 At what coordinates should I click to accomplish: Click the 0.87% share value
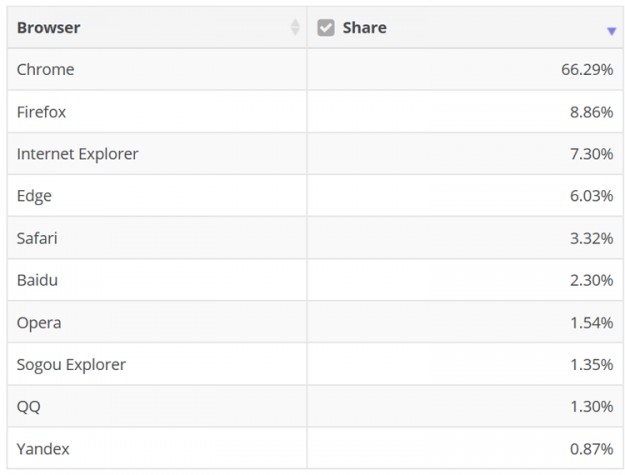coord(591,449)
